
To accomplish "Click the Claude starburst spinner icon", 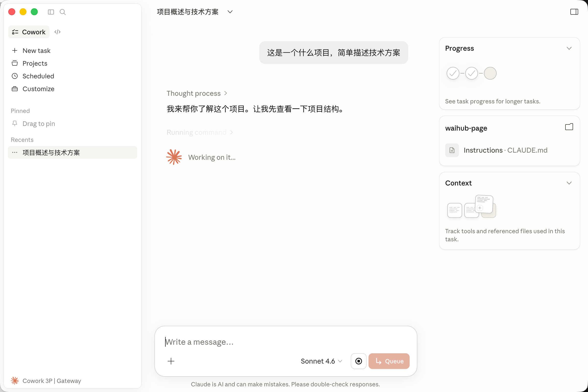I will coord(174,157).
